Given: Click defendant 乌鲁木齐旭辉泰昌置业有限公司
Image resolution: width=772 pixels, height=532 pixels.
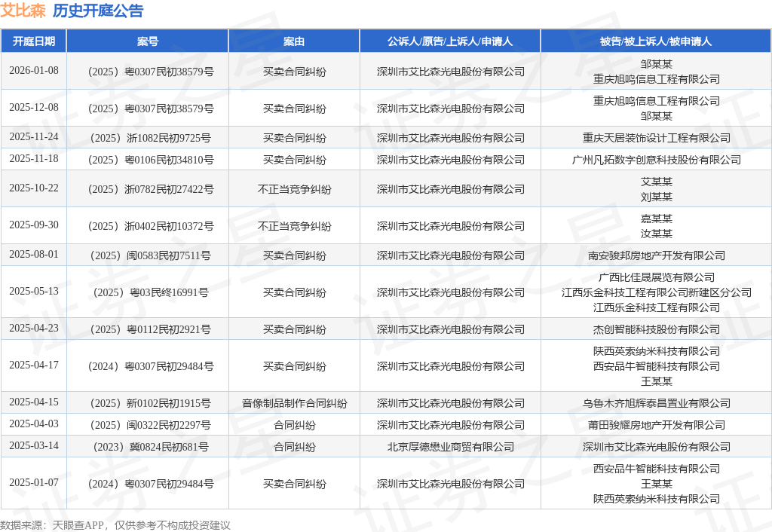Looking at the screenshot, I should [657, 404].
